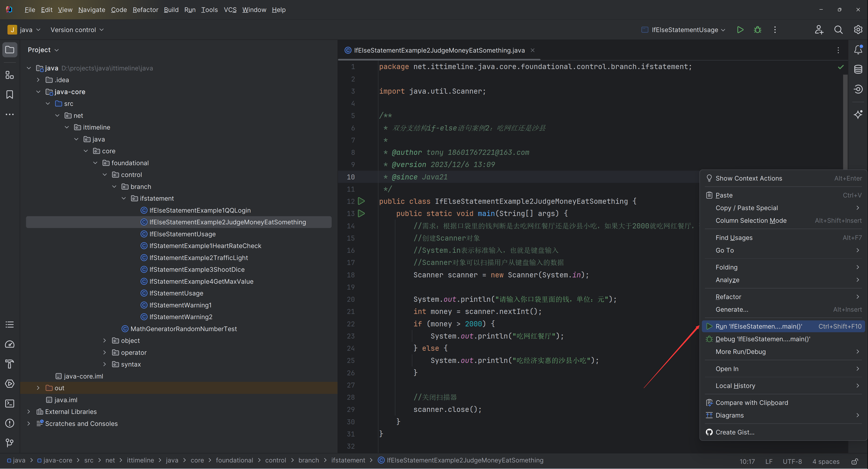
Task: Open the Terminal tool window icon
Action: coord(10,403)
